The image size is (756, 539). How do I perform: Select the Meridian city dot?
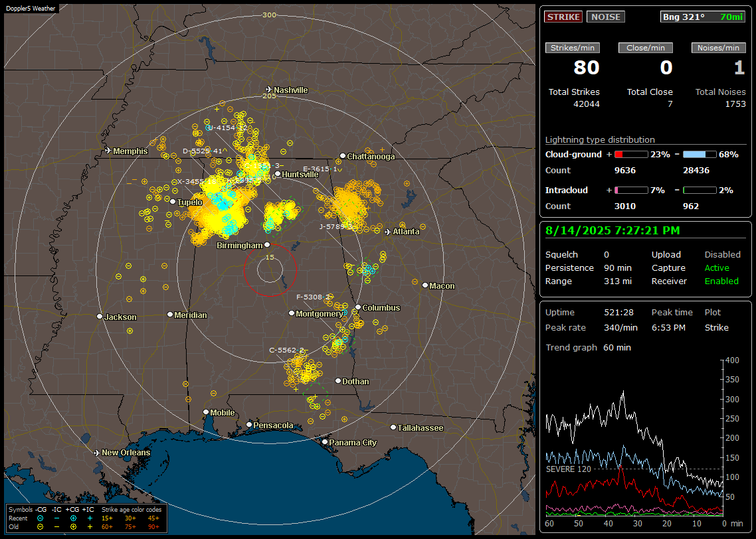pyautogui.click(x=170, y=315)
